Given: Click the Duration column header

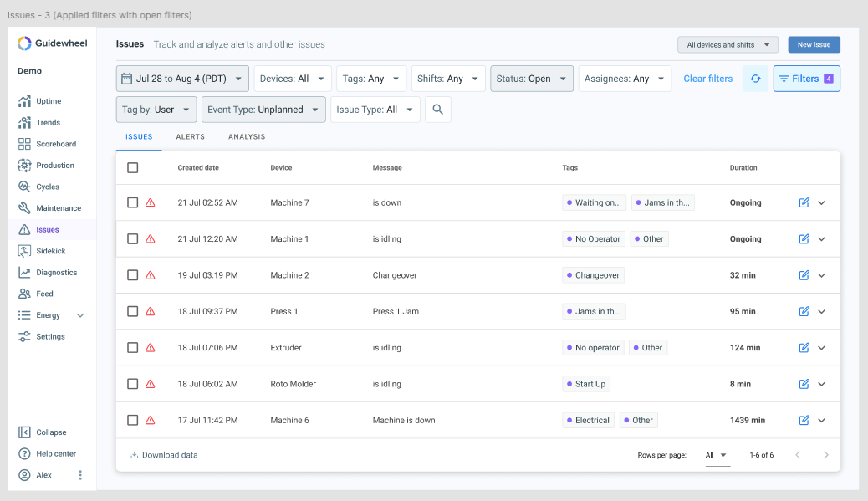Looking at the screenshot, I should point(743,168).
